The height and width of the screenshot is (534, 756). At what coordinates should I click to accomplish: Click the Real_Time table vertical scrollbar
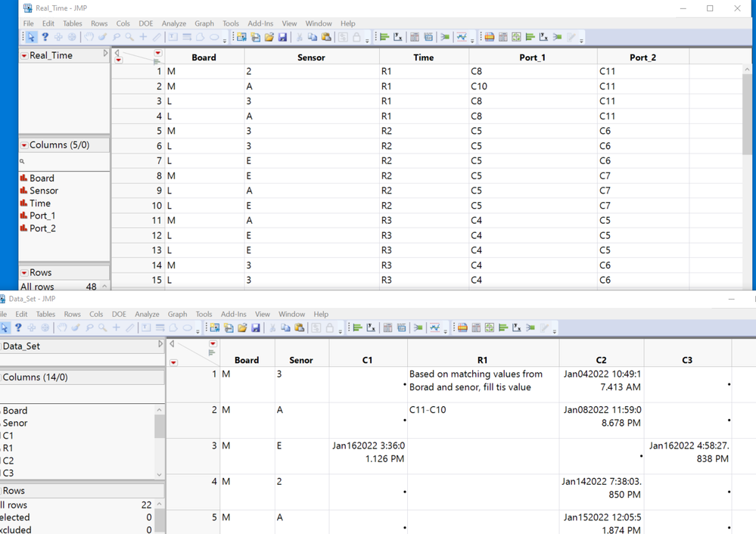pos(748,113)
